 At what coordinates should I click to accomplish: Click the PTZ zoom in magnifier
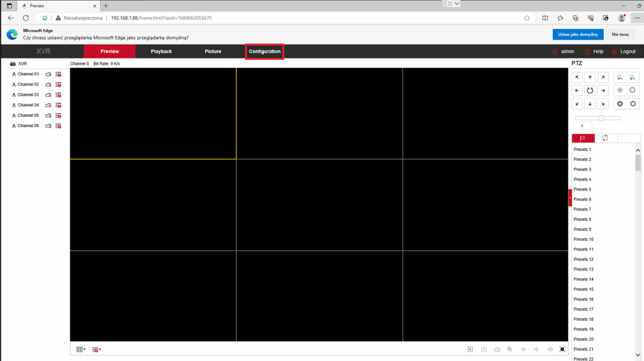633,77
